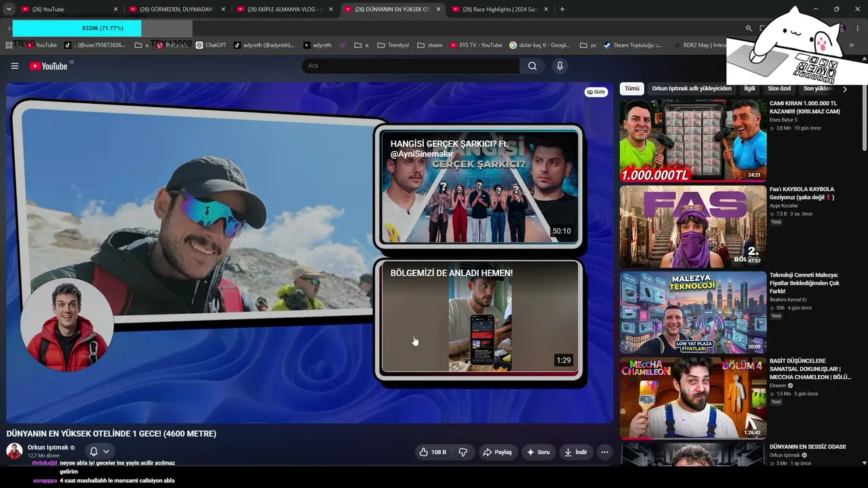The image size is (868, 488).
Task: Go to the YouTube home logo
Action: tap(48, 66)
